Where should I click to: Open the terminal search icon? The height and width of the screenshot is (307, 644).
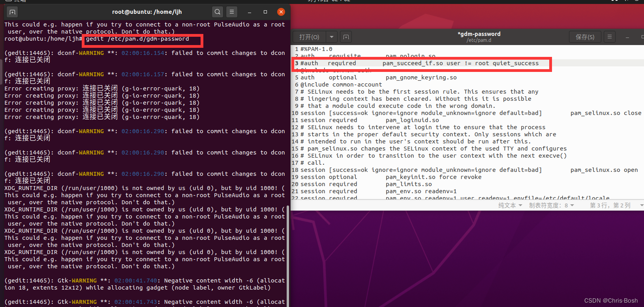coord(217,12)
